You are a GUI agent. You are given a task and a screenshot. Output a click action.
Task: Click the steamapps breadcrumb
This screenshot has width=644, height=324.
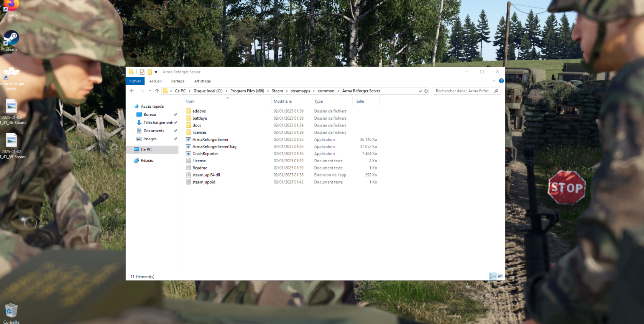click(301, 91)
